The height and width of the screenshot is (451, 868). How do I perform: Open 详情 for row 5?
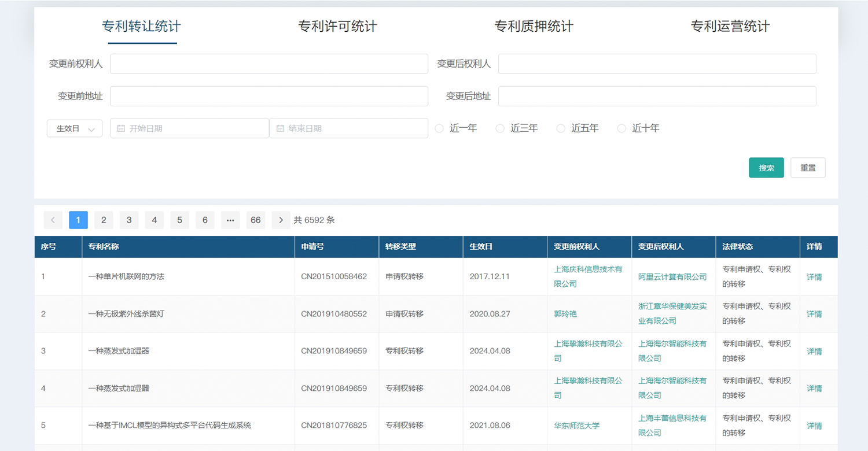click(x=814, y=426)
